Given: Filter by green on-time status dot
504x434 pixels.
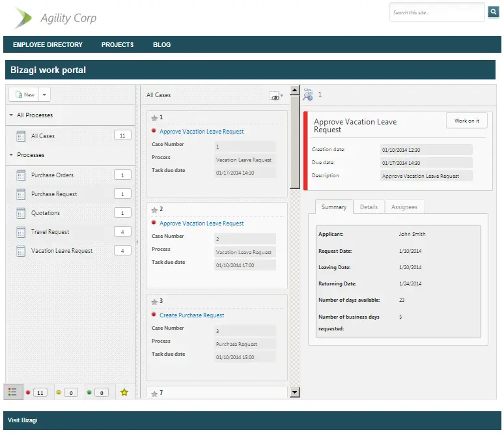Looking at the screenshot, I should tap(89, 392).
